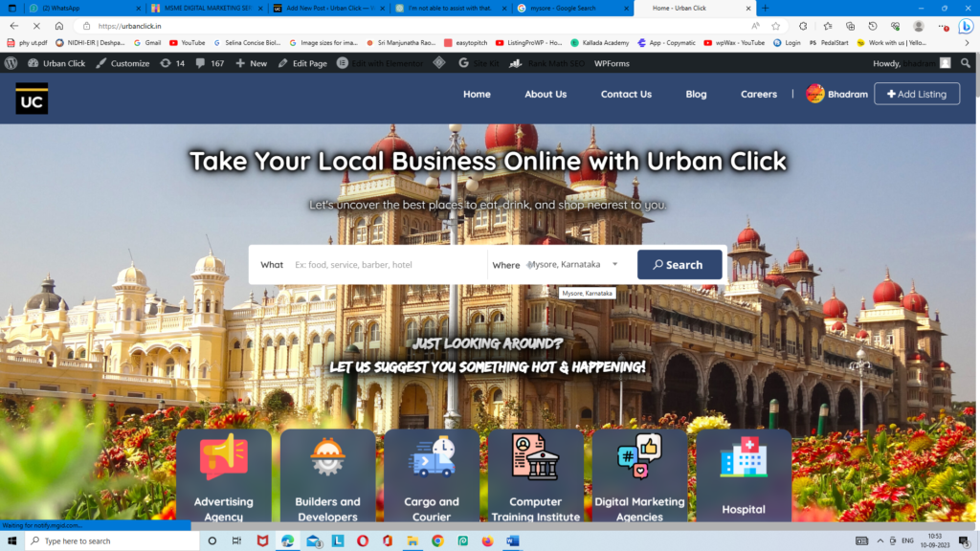Select the Computer Training Institute category

tap(536, 475)
